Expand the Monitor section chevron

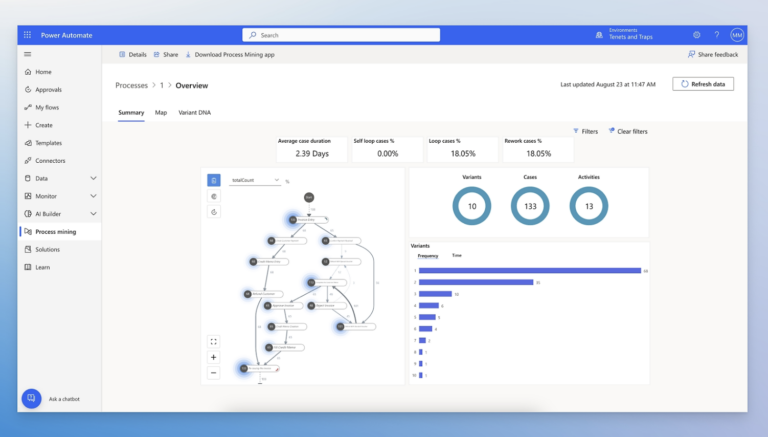(x=93, y=196)
